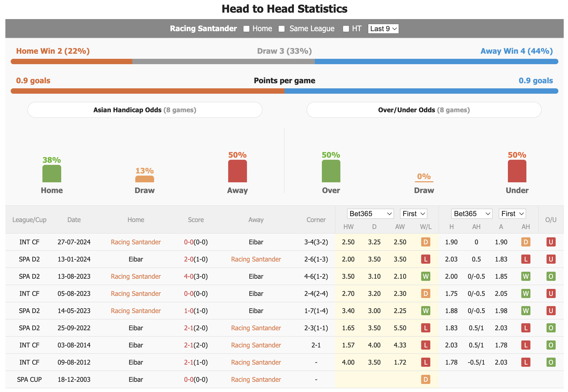Click the W/L result badge for 13-01-2024
Image resolution: width=568 pixels, height=392 pixels.
pos(426,259)
